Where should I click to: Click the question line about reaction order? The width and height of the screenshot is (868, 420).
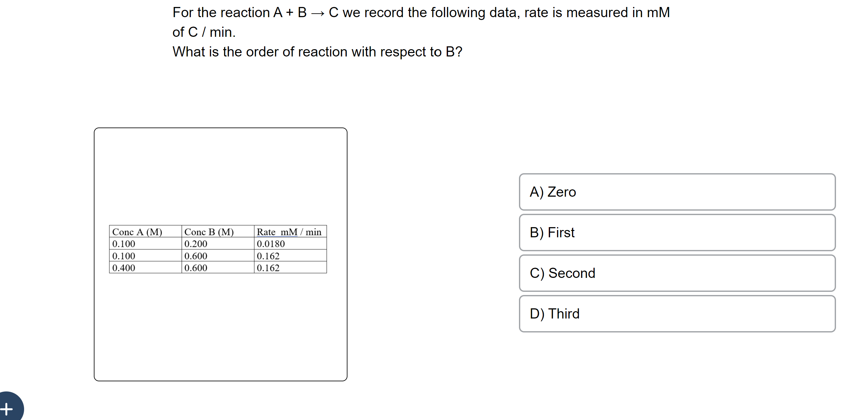[x=317, y=52]
